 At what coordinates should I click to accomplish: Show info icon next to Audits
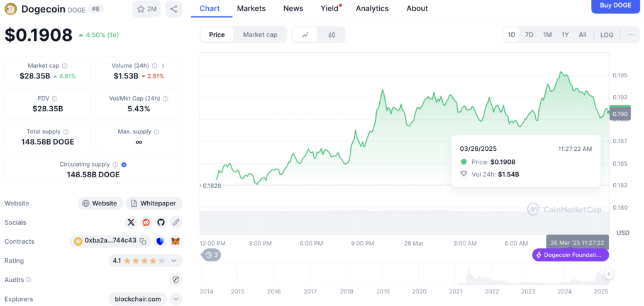tap(28, 280)
